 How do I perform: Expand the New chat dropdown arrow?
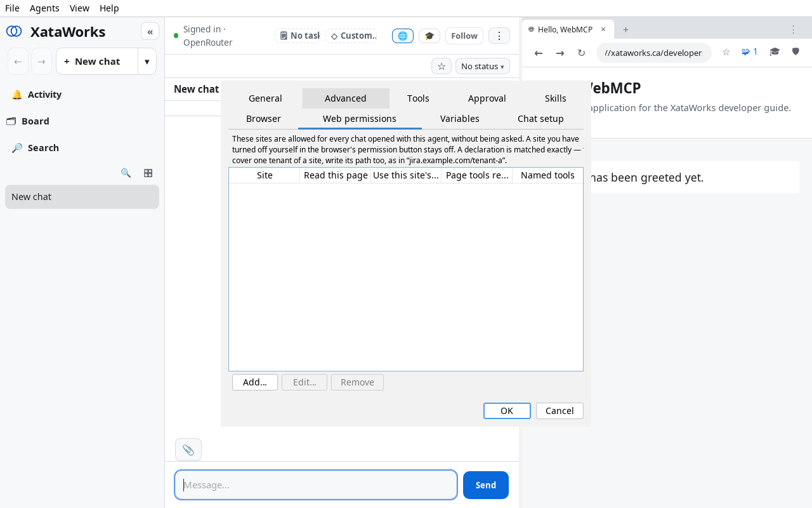tap(147, 62)
